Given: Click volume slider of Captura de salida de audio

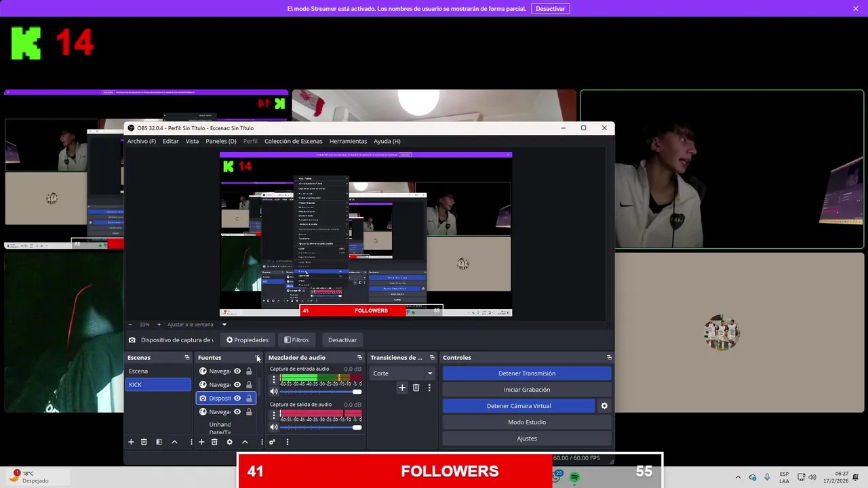Looking at the screenshot, I should [321, 427].
